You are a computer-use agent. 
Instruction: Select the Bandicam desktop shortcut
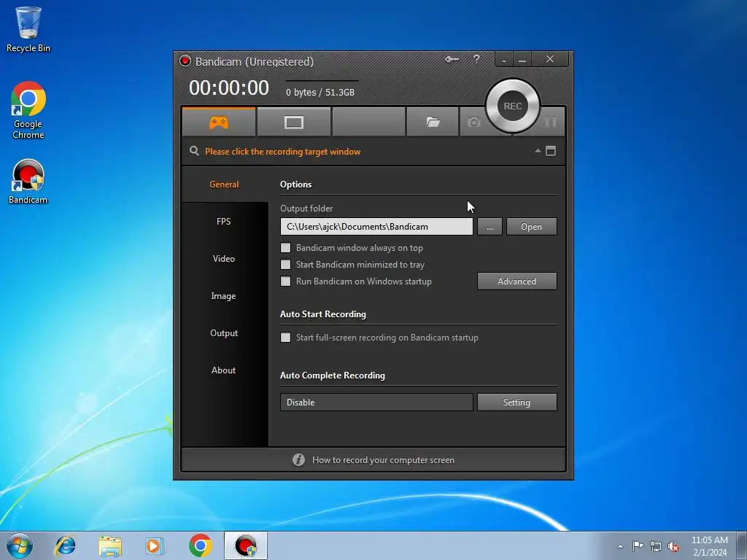coord(28,182)
